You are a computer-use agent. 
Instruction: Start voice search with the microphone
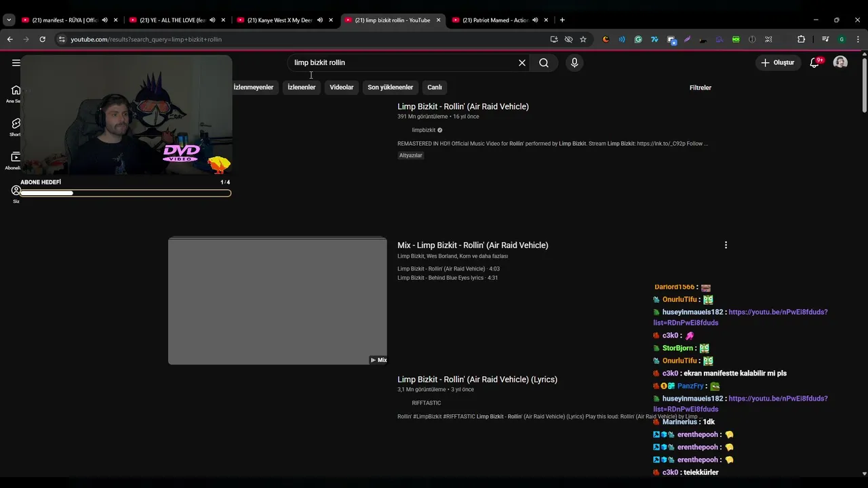(x=574, y=62)
